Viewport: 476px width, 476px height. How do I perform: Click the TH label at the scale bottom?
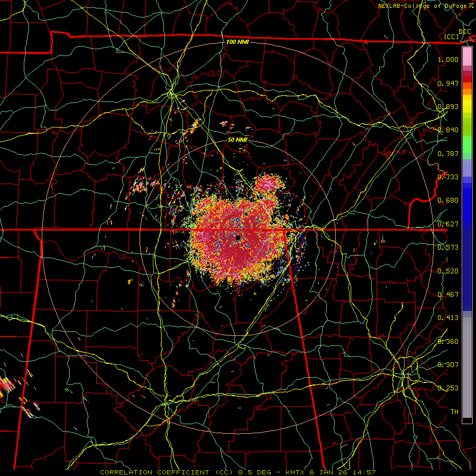454,412
